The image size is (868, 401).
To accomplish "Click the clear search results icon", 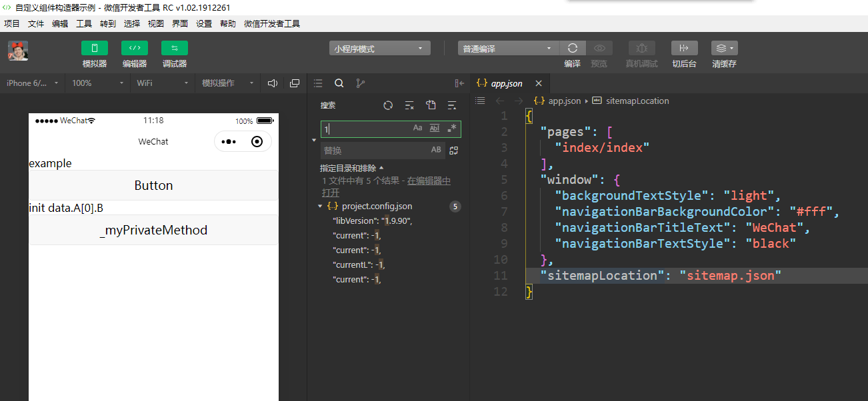I will pyautogui.click(x=409, y=105).
